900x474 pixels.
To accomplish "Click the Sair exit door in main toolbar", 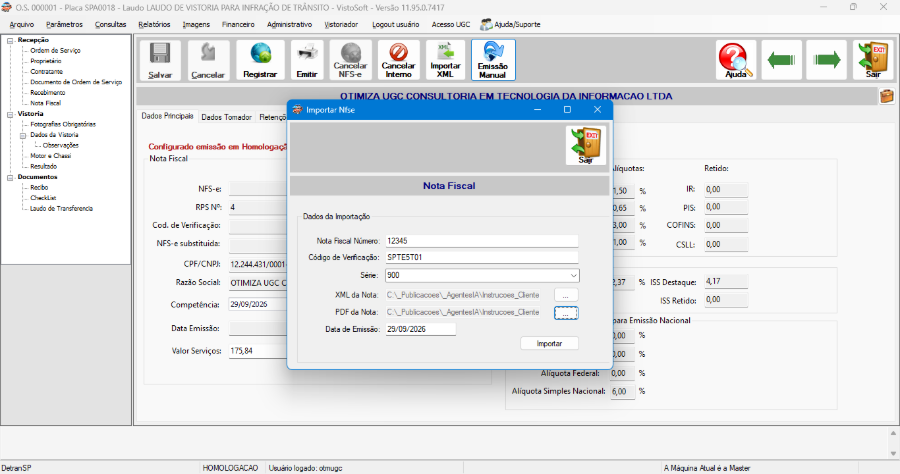I will (x=873, y=60).
